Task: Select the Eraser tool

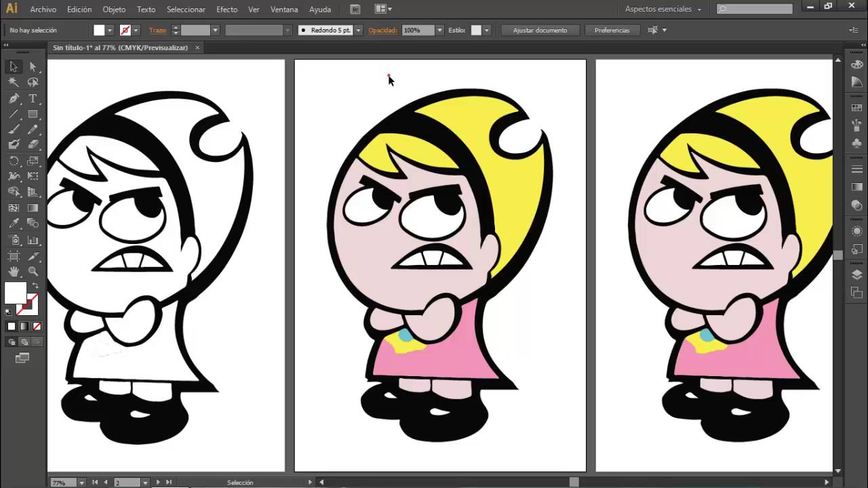Action: (x=33, y=144)
